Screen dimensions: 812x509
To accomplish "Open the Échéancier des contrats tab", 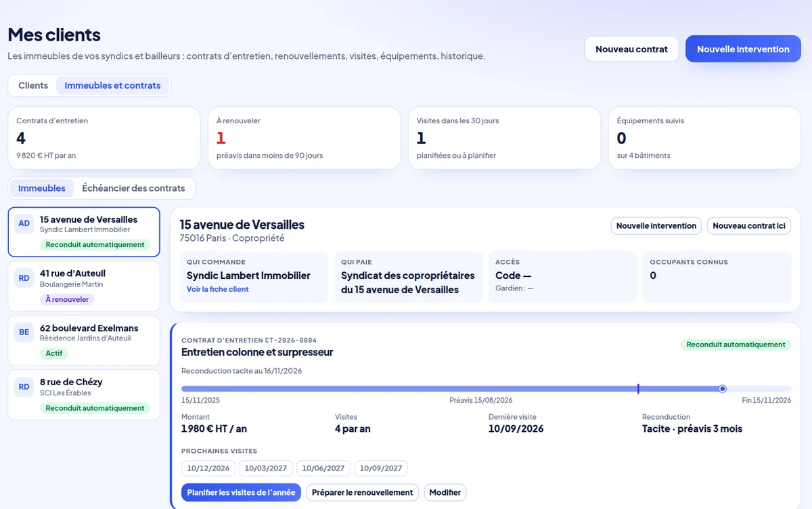I will coord(133,188).
